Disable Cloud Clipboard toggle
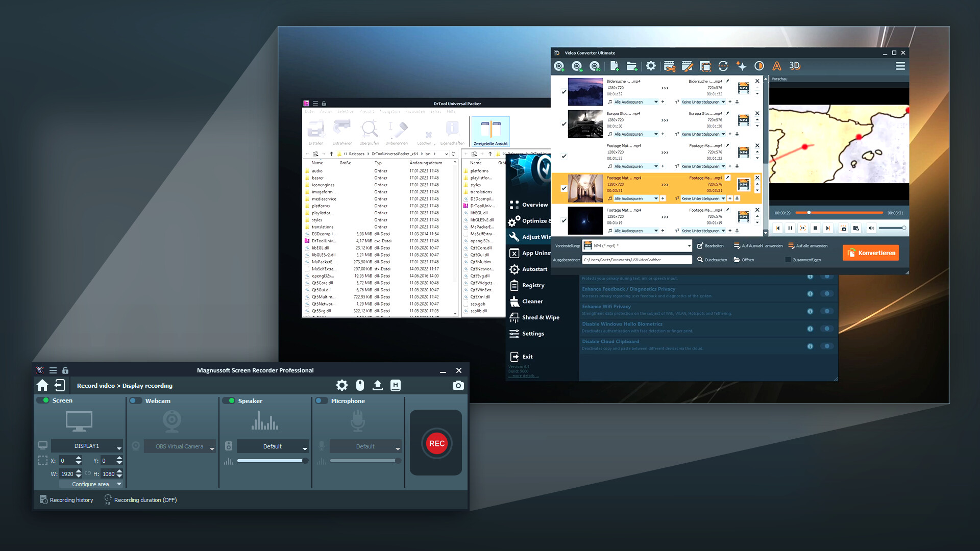This screenshot has height=551, width=980. pyautogui.click(x=827, y=345)
